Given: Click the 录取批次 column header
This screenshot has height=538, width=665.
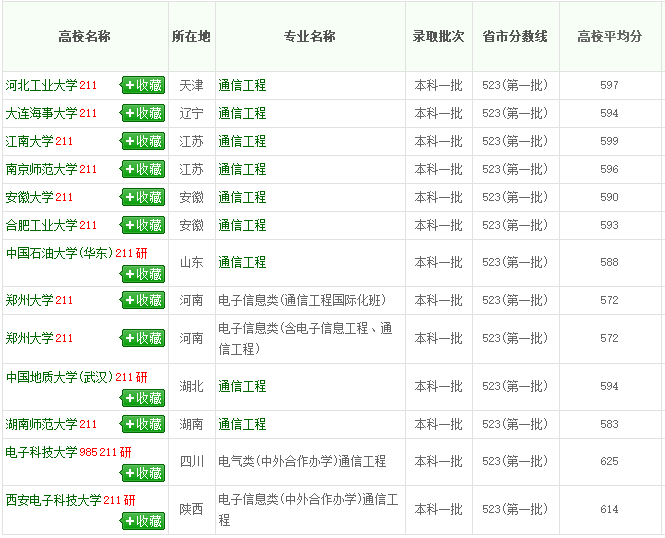Looking at the screenshot, I should point(439,36).
